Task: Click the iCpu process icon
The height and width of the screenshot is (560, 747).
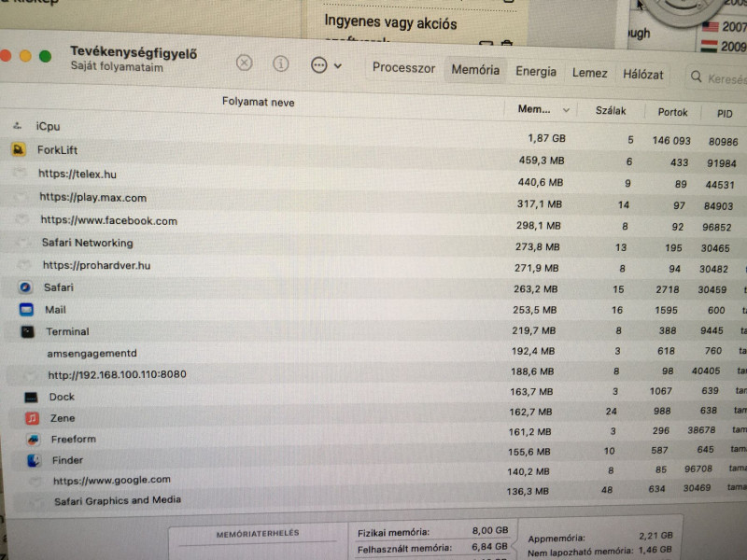Action: [x=18, y=126]
